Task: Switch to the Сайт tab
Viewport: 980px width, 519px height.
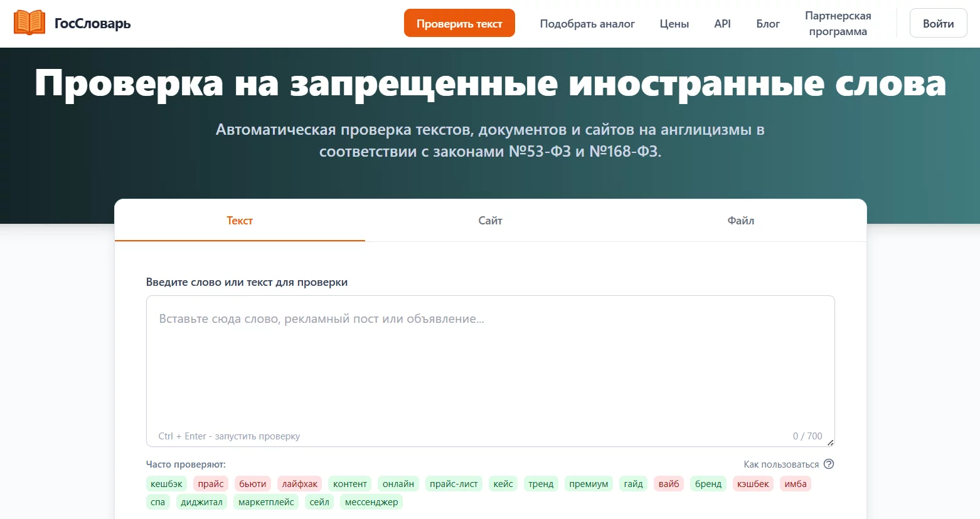Action: [x=490, y=221]
